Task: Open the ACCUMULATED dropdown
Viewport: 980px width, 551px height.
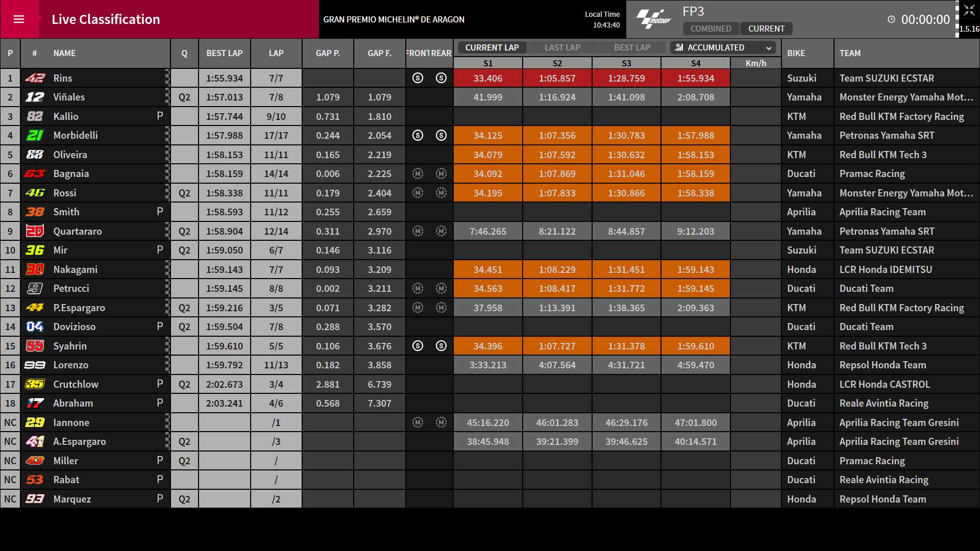Action: (x=723, y=47)
